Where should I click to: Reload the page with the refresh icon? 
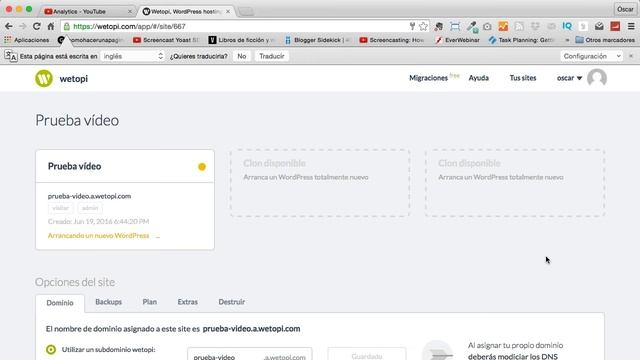(x=37, y=26)
